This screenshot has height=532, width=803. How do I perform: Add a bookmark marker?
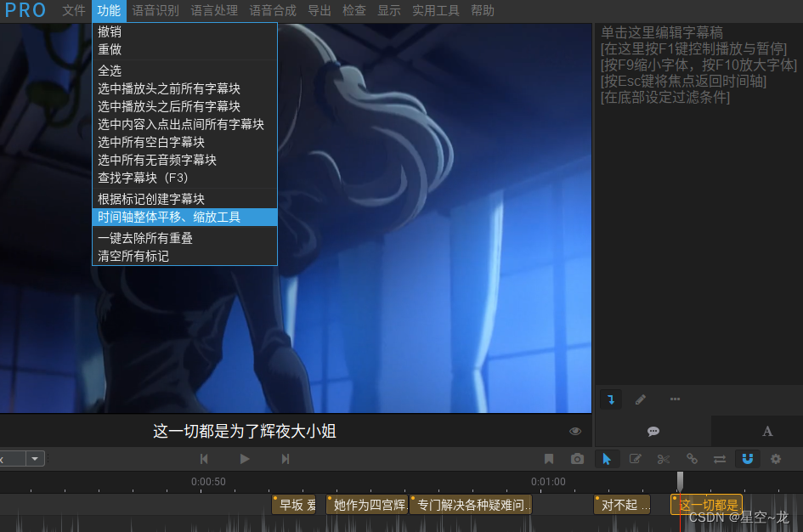(549, 459)
